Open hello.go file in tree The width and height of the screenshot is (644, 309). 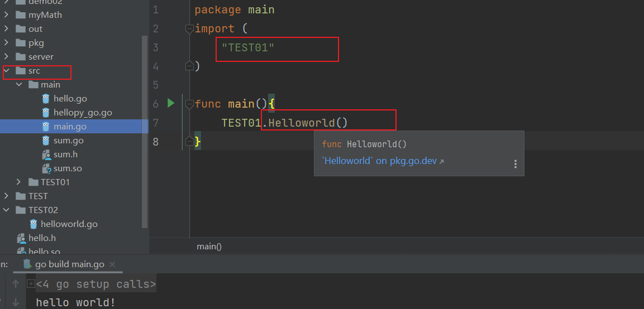(x=70, y=99)
